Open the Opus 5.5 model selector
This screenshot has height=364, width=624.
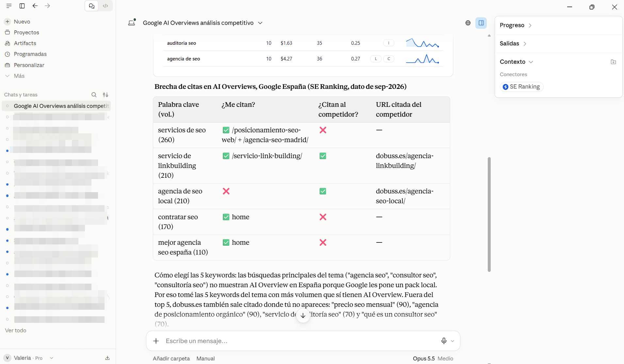424,358
